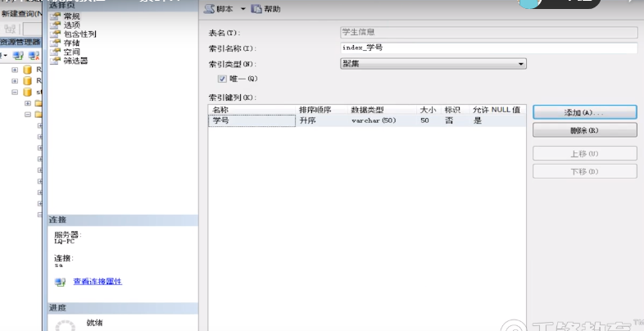Open the 索引类型 dropdown showing 聚集
644x331 pixels.
(433, 64)
